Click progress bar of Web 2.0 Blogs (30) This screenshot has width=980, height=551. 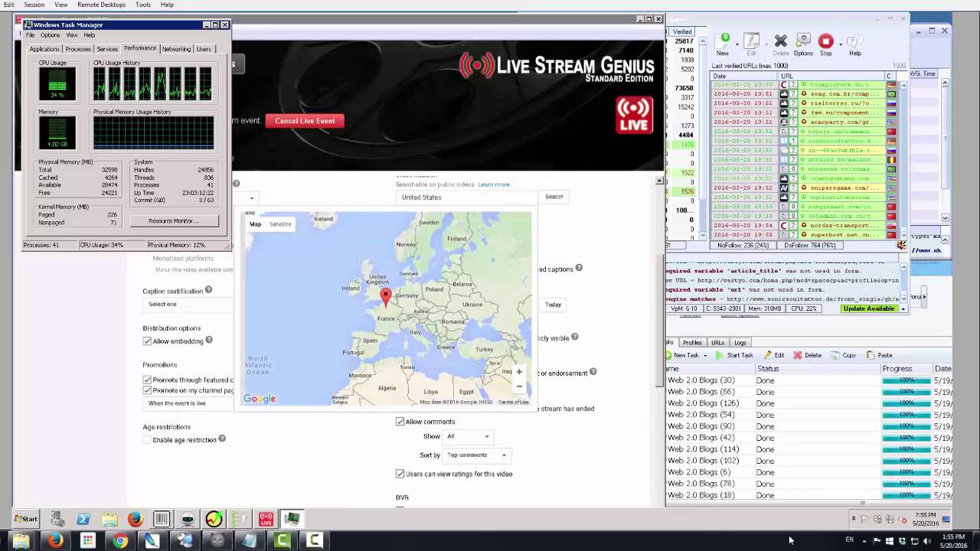906,380
